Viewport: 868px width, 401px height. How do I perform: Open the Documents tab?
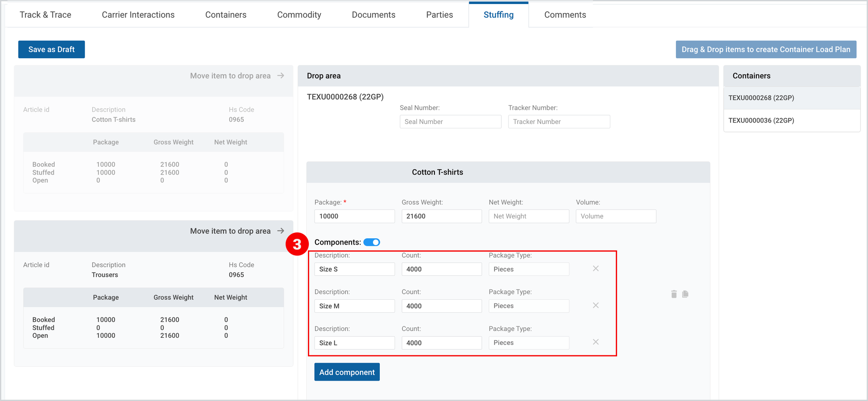374,15
